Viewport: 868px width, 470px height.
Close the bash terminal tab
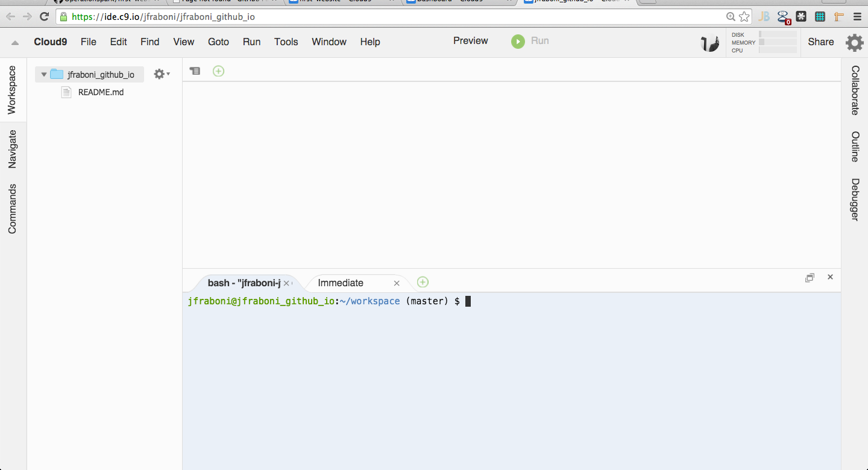click(287, 283)
